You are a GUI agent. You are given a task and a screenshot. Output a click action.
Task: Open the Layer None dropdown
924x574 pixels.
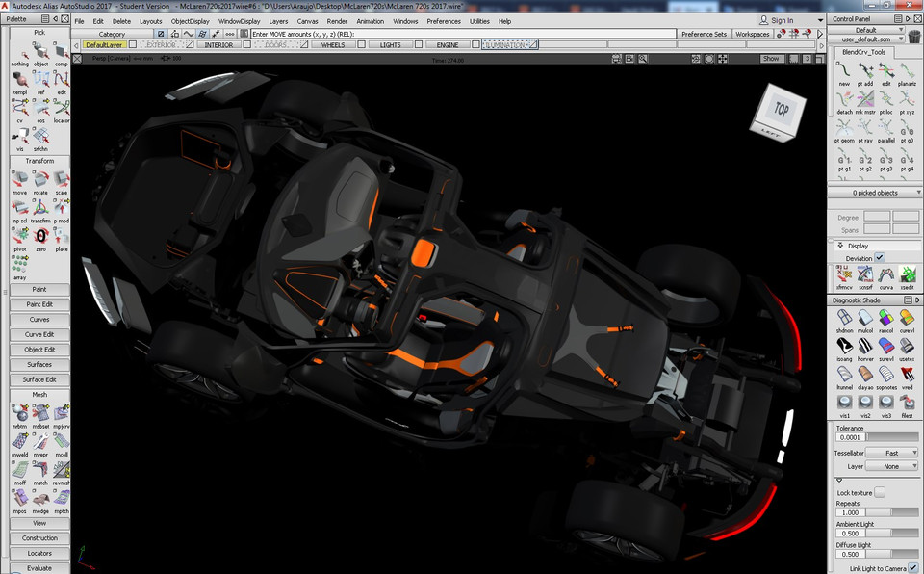pos(890,465)
